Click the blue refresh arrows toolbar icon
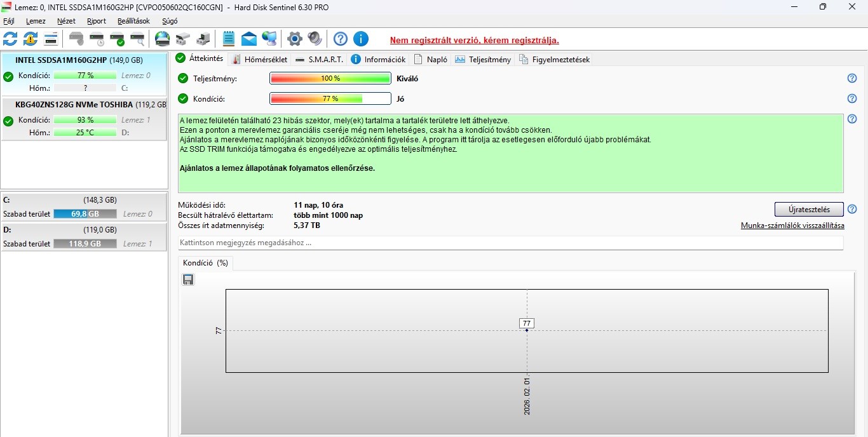The width and height of the screenshot is (868, 437). pos(10,39)
